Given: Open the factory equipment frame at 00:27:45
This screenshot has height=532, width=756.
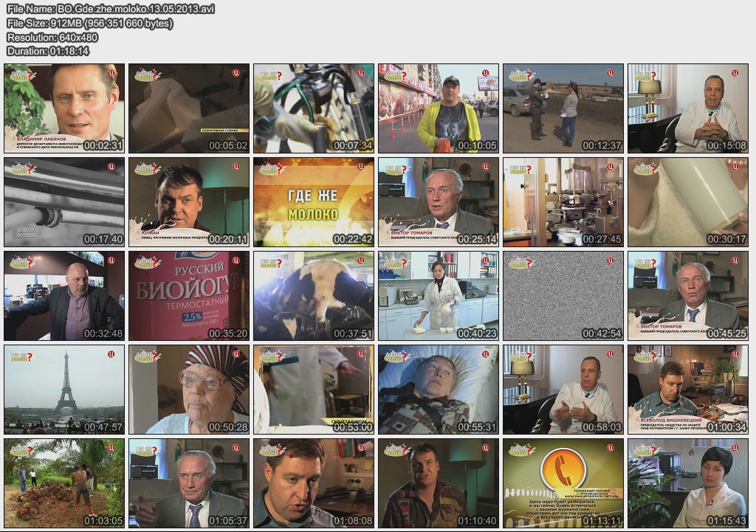Looking at the screenshot, I should coord(563,201).
